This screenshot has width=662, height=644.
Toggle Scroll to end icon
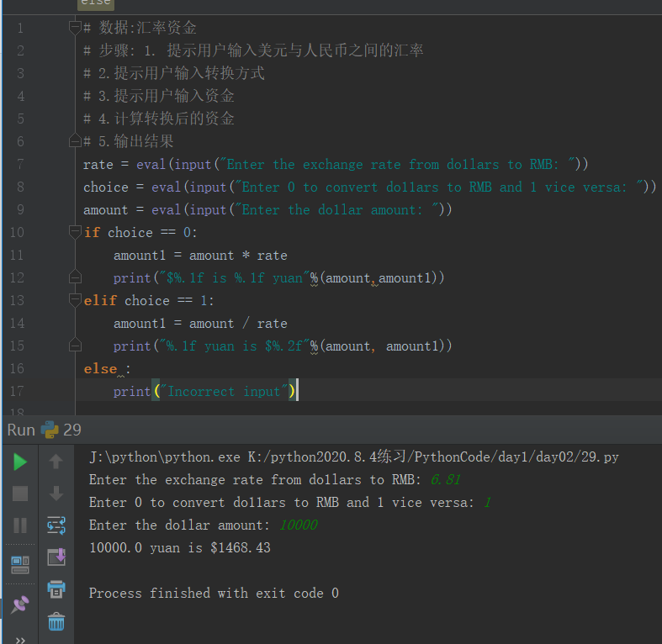(x=56, y=557)
